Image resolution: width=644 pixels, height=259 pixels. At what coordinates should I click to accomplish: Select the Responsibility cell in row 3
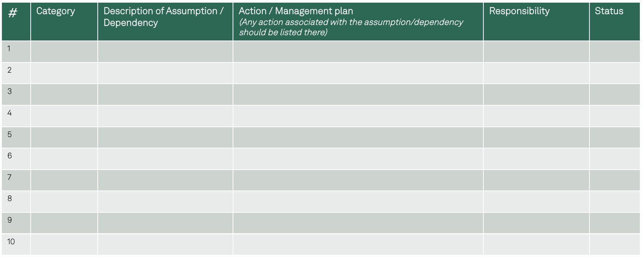coord(536,94)
